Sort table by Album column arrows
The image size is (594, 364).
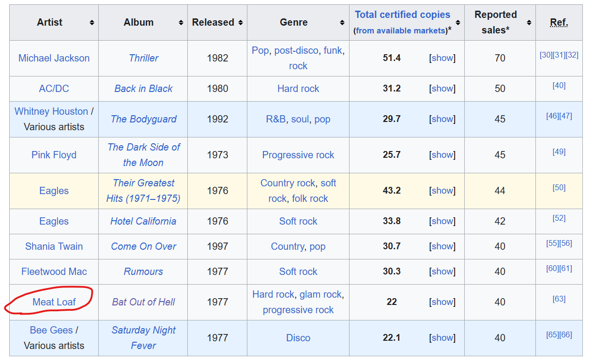pyautogui.click(x=181, y=23)
